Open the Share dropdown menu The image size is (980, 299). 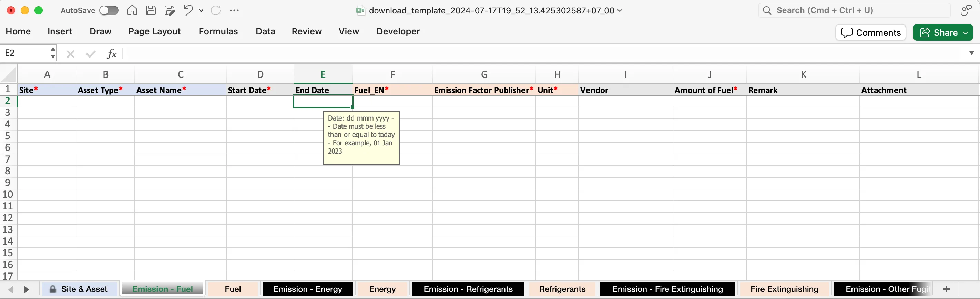click(966, 33)
